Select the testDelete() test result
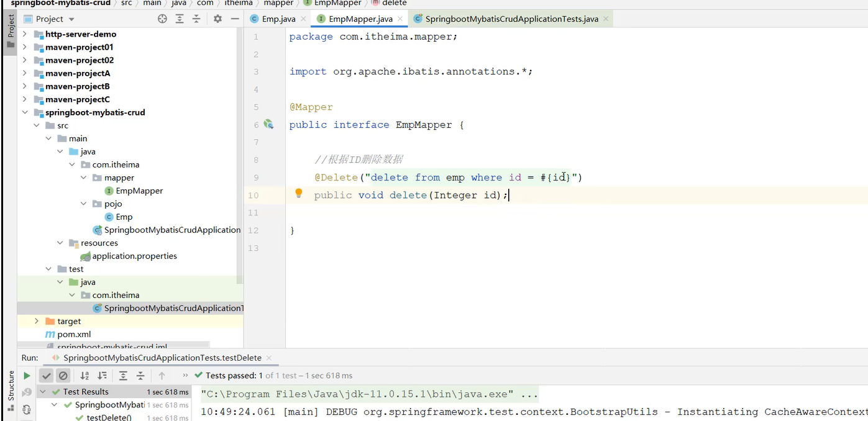 tap(109, 418)
